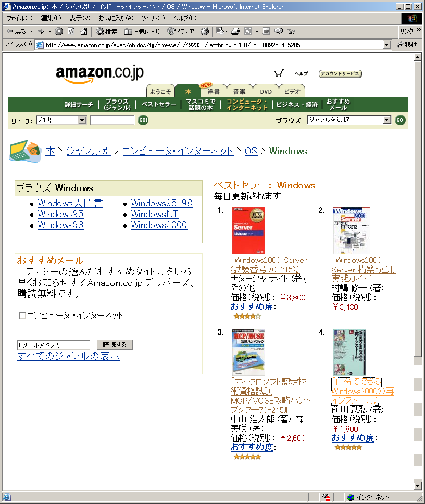
Task: Click the vertical scrollbar thumb
Action: (417, 209)
